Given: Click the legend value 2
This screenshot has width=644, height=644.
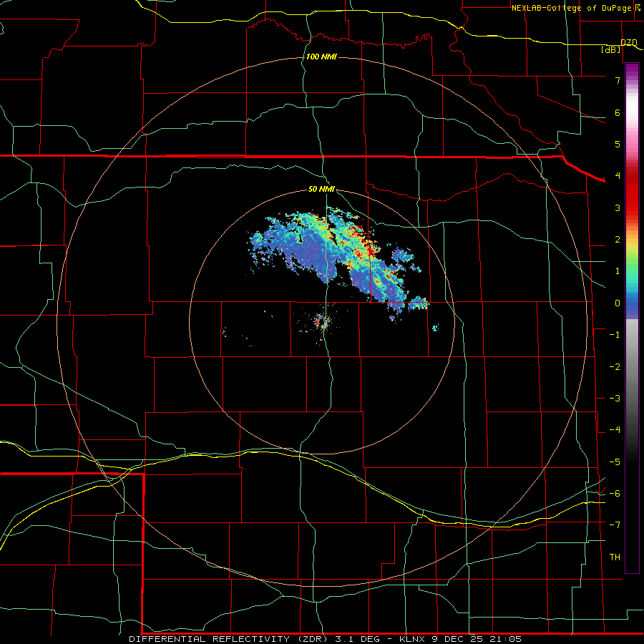Looking at the screenshot, I should click(x=618, y=240).
